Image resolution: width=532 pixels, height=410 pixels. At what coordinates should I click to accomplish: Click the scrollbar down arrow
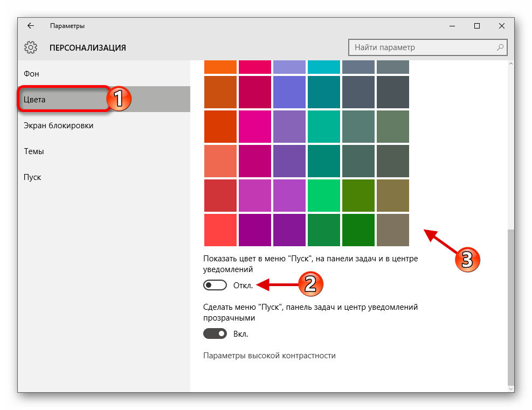tap(511, 387)
